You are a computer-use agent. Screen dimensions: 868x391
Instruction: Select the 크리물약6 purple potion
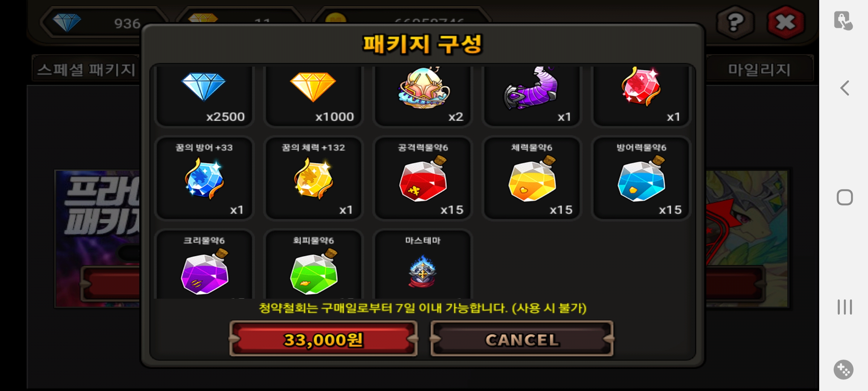coord(204,264)
